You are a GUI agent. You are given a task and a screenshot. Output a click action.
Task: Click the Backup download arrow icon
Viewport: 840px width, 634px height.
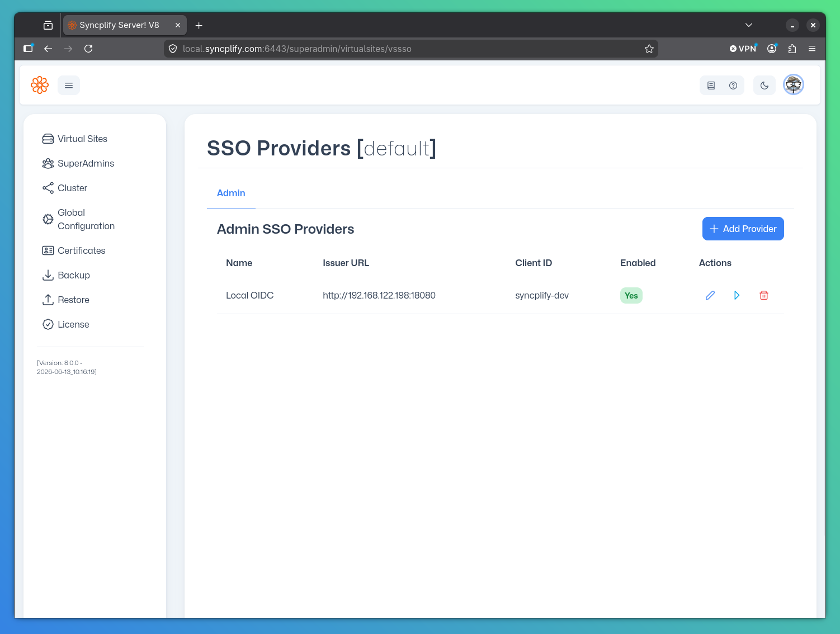(x=48, y=275)
